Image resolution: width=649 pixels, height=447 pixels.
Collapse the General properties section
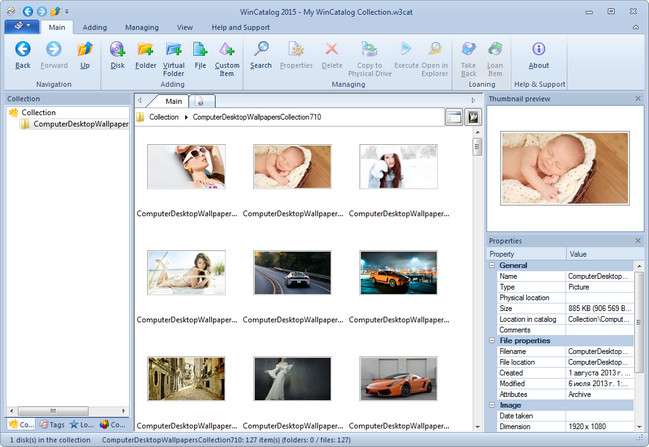pos(492,265)
